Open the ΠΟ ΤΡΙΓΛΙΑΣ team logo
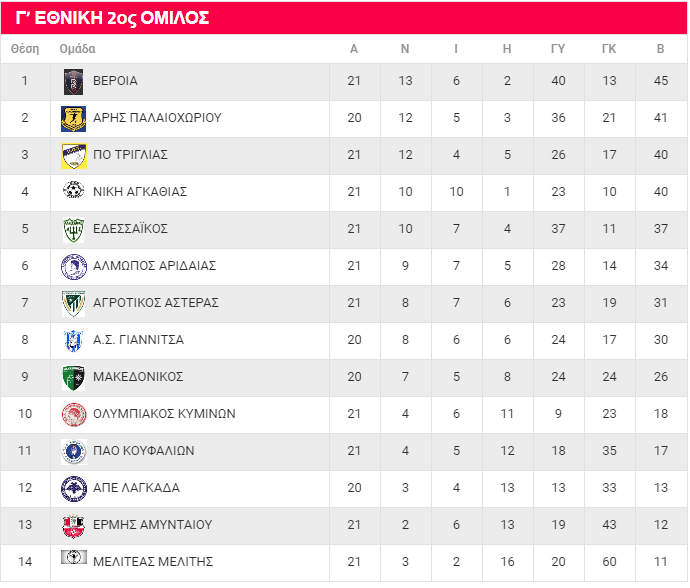The image size is (690, 588). [x=73, y=156]
